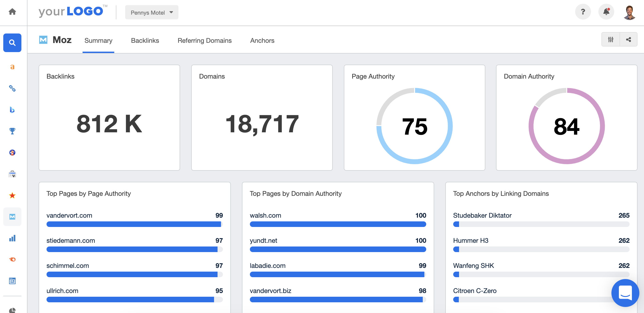The height and width of the screenshot is (313, 644).
Task: Click the user profile avatar top right
Action: (629, 12)
